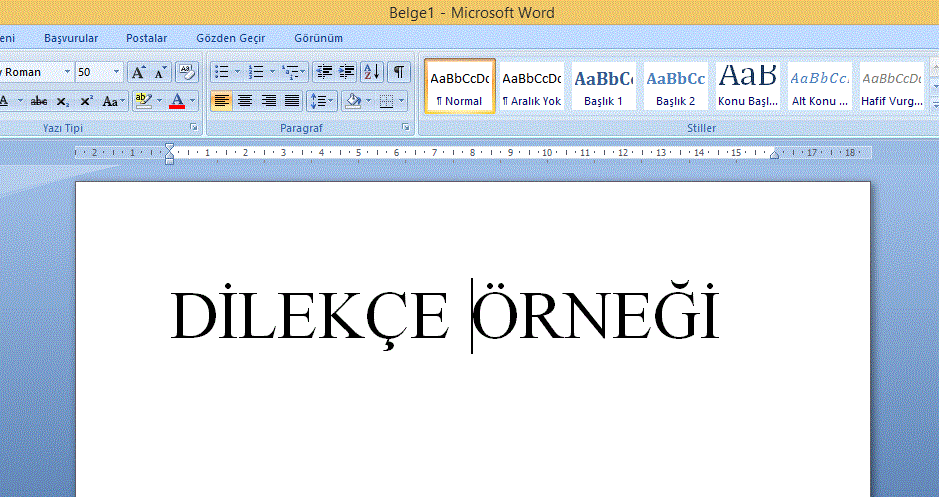Align text to the right

[x=268, y=101]
